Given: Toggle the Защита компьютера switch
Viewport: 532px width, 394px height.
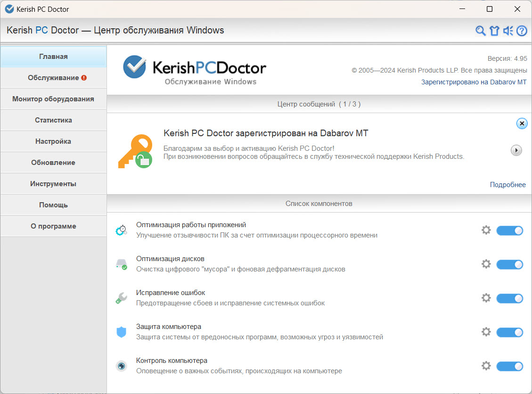Looking at the screenshot, I should point(509,332).
